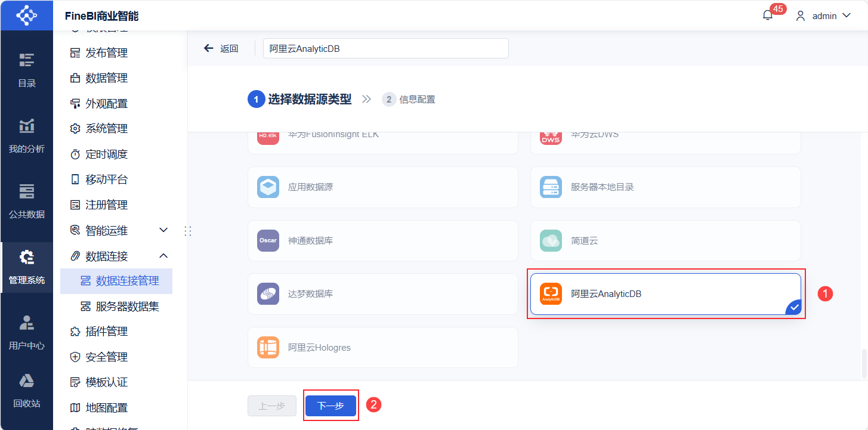The width and height of the screenshot is (868, 430).
Task: Open 我的分析 section
Action: click(x=26, y=136)
